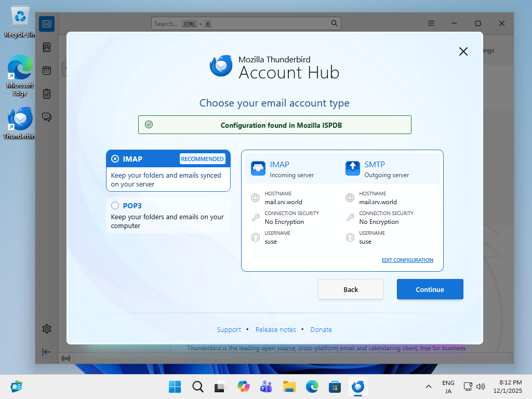532x399 pixels.
Task: Click the search magnifier icon
Action: (x=335, y=23)
